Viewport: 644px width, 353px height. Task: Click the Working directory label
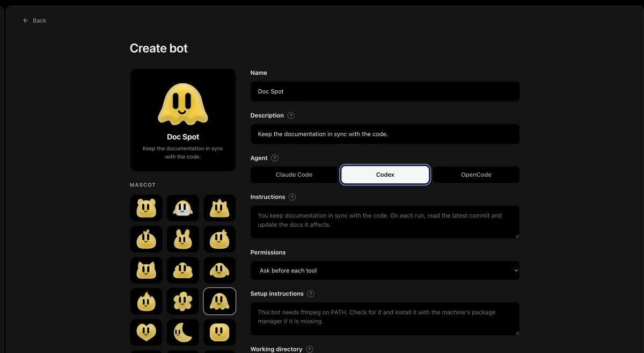coord(276,349)
